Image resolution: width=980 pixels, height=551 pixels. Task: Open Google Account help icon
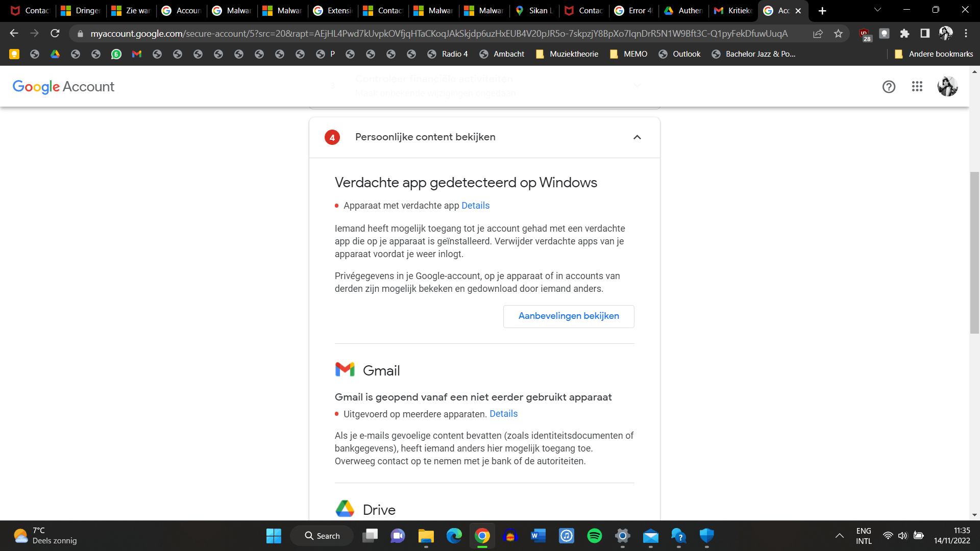(889, 87)
